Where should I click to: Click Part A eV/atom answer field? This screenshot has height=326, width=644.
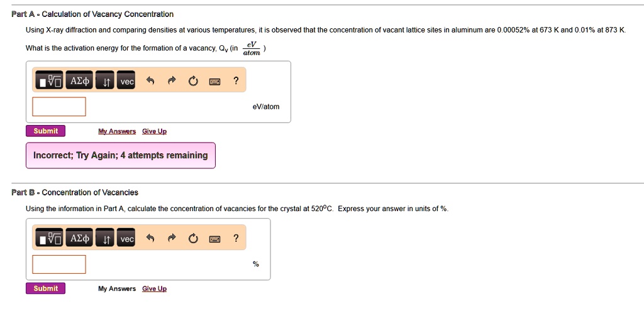(x=59, y=107)
